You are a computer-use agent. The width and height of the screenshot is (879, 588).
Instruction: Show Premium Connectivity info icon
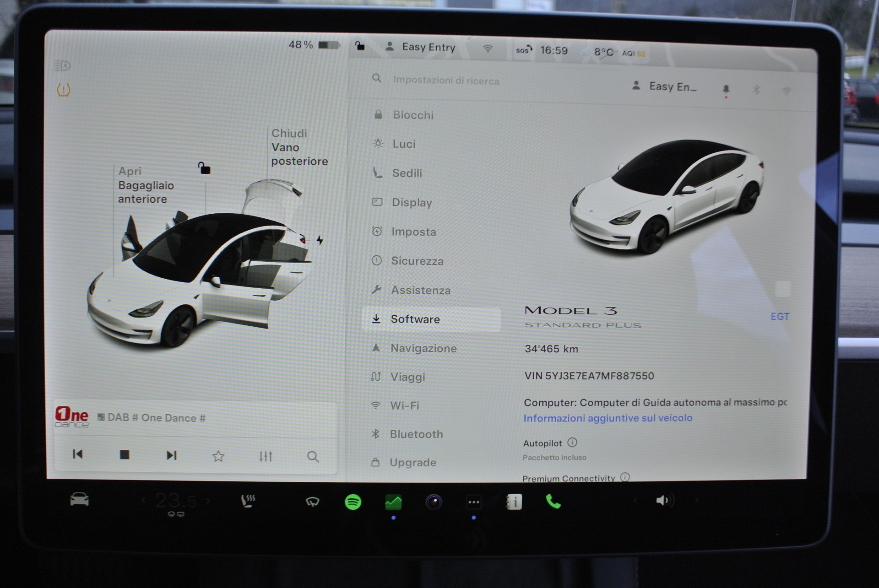pos(625,477)
